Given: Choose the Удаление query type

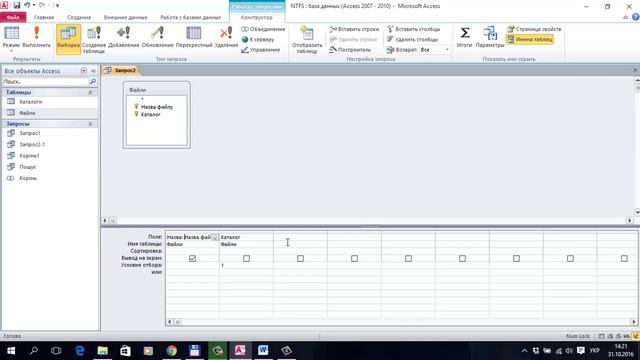Looking at the screenshot, I should pyautogui.click(x=226, y=38).
